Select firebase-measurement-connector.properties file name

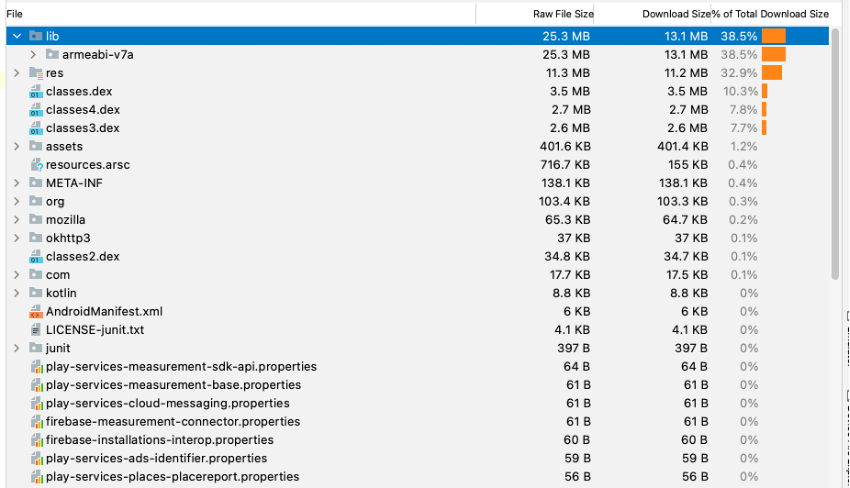coord(173,421)
